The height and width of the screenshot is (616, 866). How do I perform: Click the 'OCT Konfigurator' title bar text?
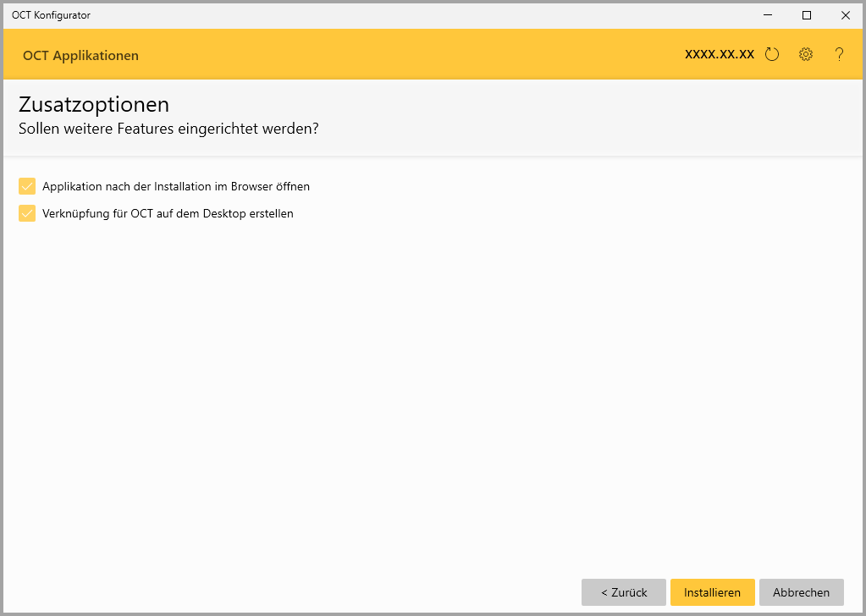pos(51,15)
